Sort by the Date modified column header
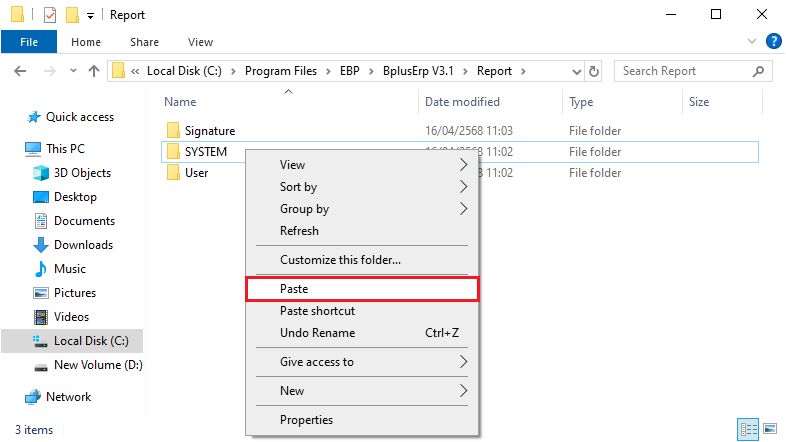 [x=462, y=102]
